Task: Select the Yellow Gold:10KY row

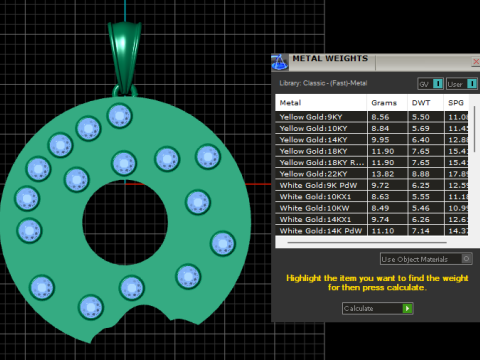Action: [x=372, y=128]
